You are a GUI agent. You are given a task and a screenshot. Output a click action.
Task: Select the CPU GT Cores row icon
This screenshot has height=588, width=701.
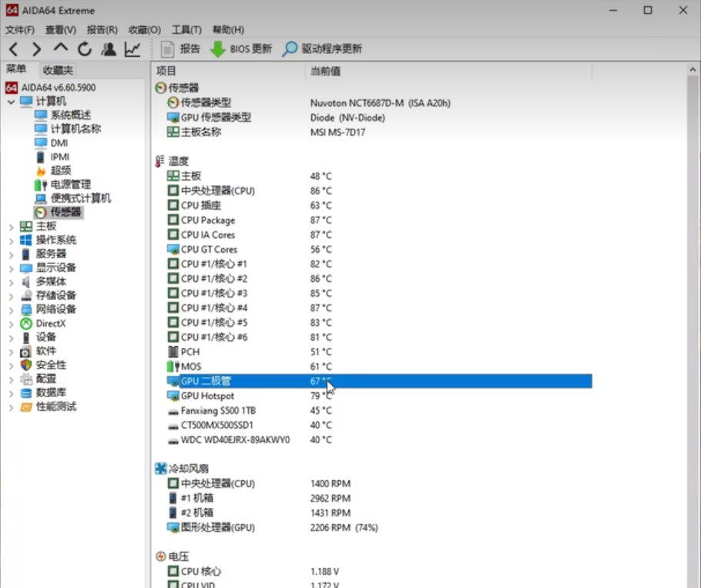click(173, 250)
